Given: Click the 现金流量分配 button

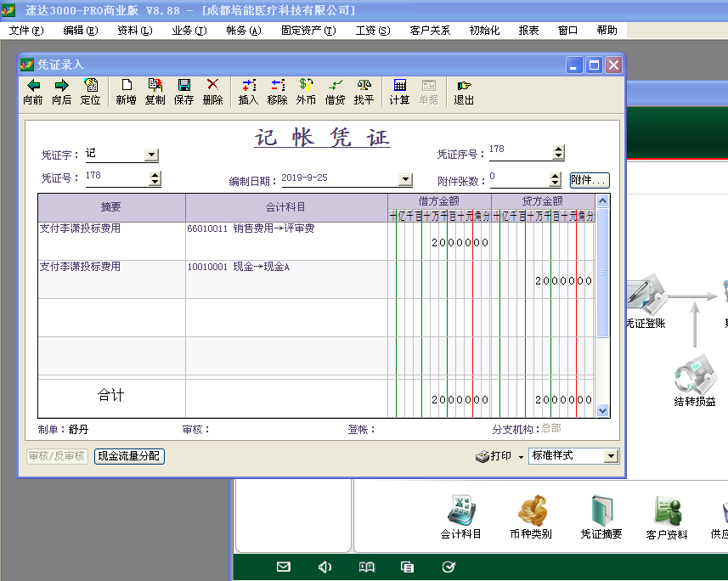Looking at the screenshot, I should 128,456.
